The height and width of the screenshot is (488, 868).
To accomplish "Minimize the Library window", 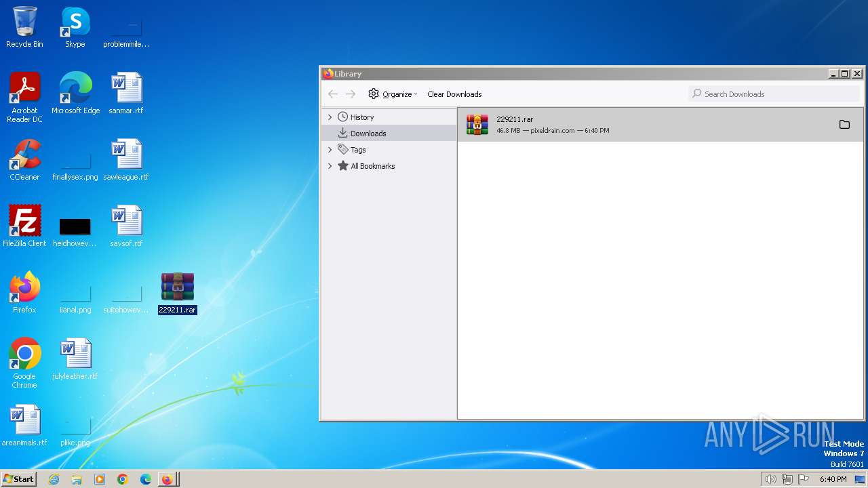I will (x=833, y=73).
